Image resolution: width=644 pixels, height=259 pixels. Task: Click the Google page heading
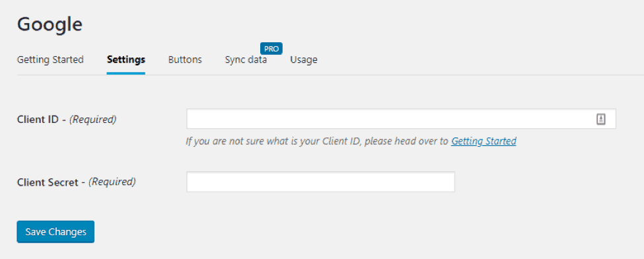(x=50, y=24)
